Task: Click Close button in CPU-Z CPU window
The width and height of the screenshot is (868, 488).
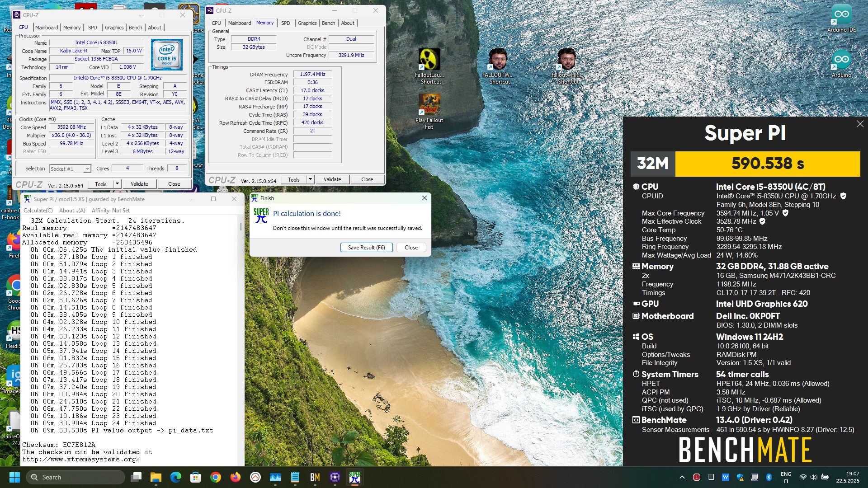Action: pyautogui.click(x=174, y=184)
